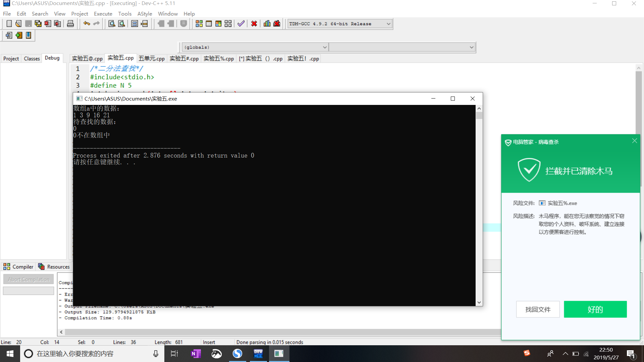Switch to the 实验五%.cpp editor tab
This screenshot has height=362, width=644.
tap(219, 59)
